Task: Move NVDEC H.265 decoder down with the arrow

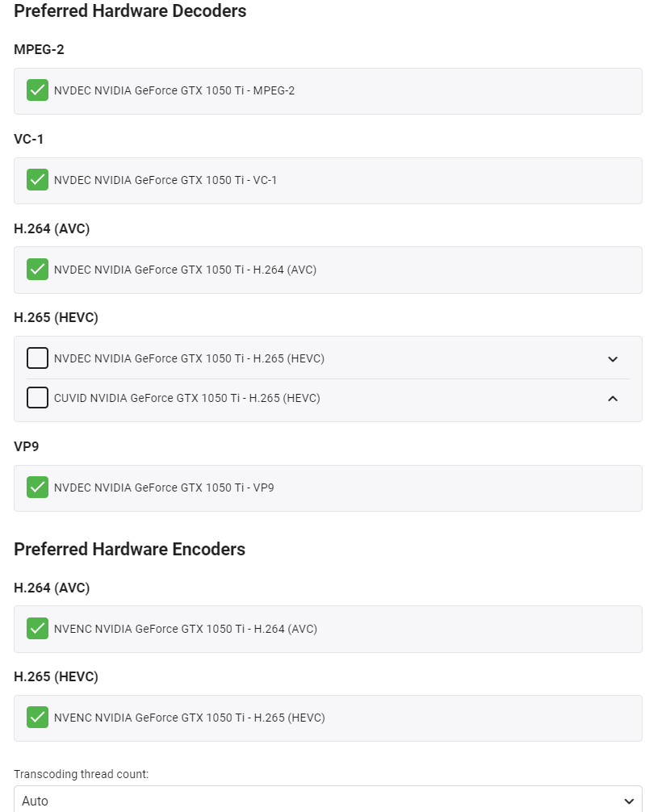Action: (x=613, y=359)
